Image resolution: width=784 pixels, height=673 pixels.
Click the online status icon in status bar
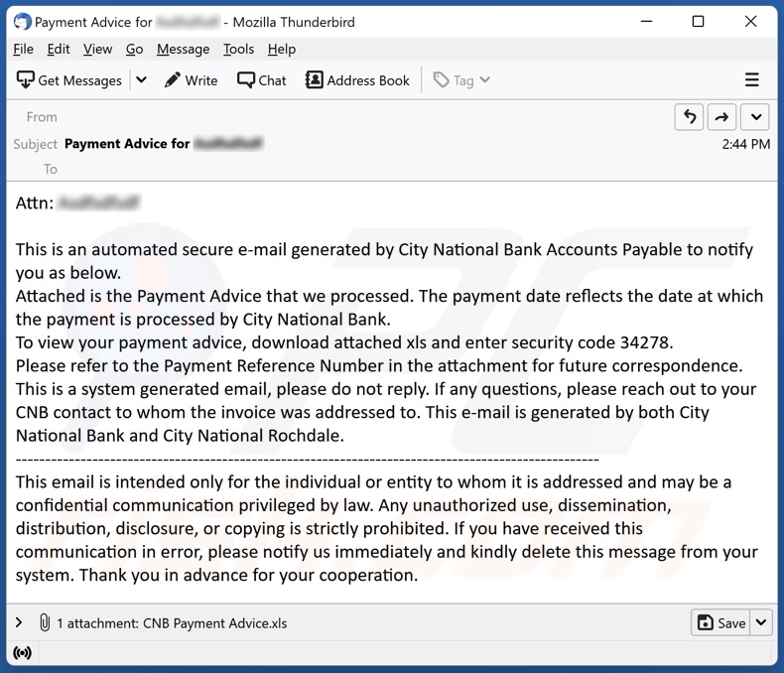[x=22, y=653]
